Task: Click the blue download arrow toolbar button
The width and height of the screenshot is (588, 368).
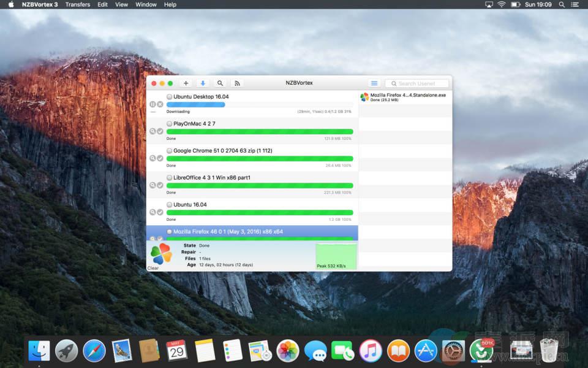Action: (203, 83)
